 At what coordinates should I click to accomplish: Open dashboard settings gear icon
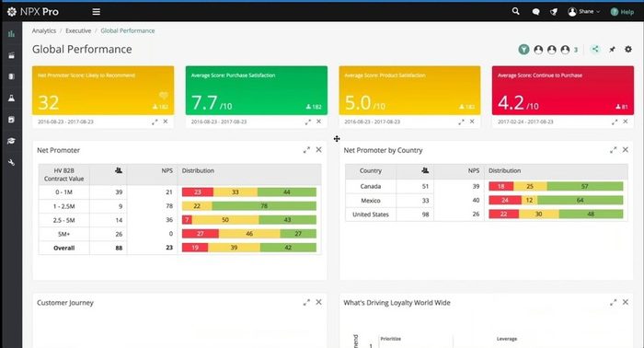pos(628,50)
